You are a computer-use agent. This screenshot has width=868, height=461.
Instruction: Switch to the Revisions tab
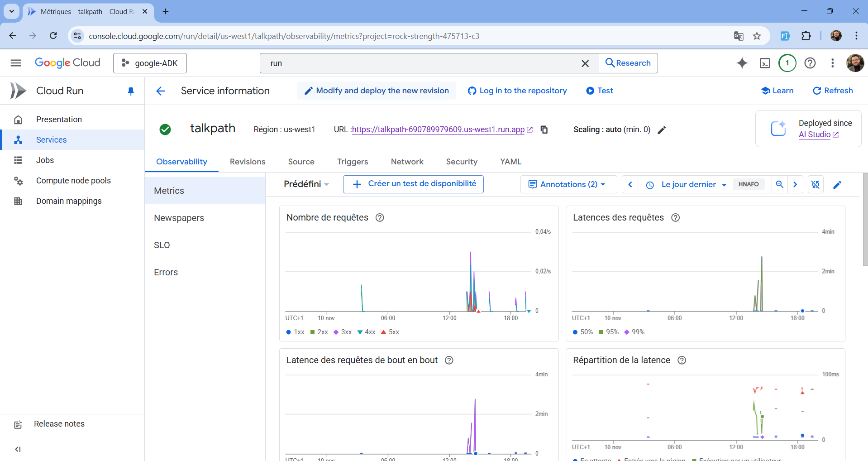coord(248,162)
